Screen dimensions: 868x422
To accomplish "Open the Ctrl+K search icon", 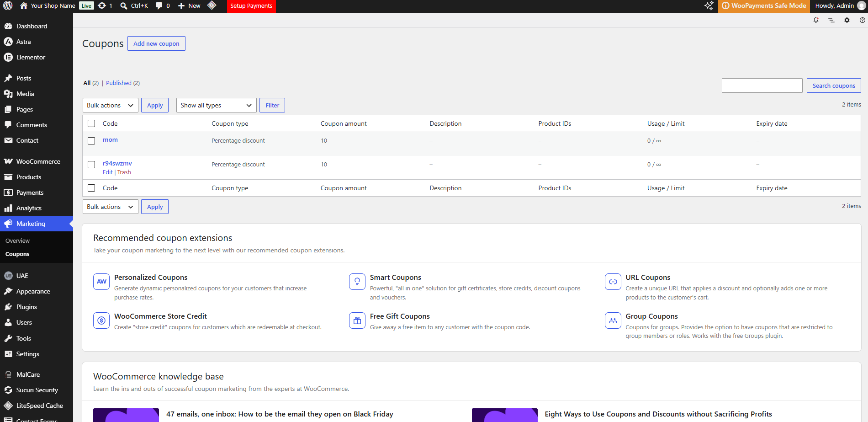I will (x=124, y=6).
